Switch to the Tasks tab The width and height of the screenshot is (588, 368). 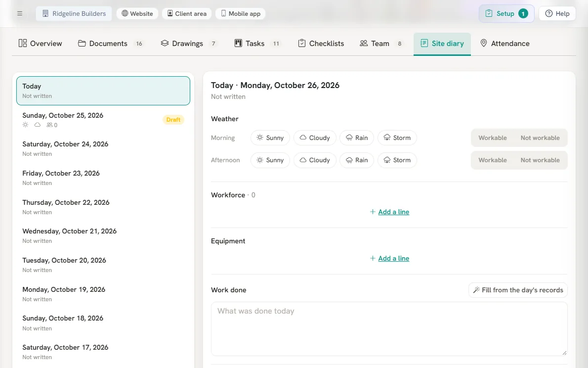coord(259,44)
